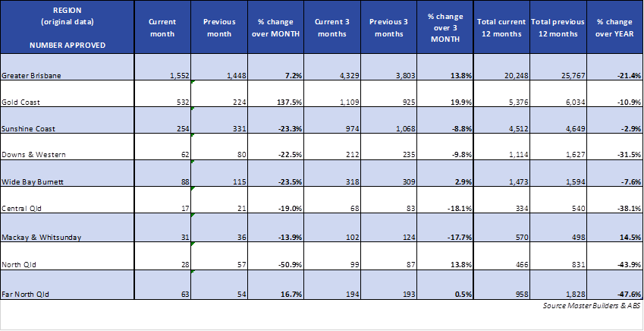
Task: Select Sunshine Coast previous month value 331
Action: coord(219,120)
